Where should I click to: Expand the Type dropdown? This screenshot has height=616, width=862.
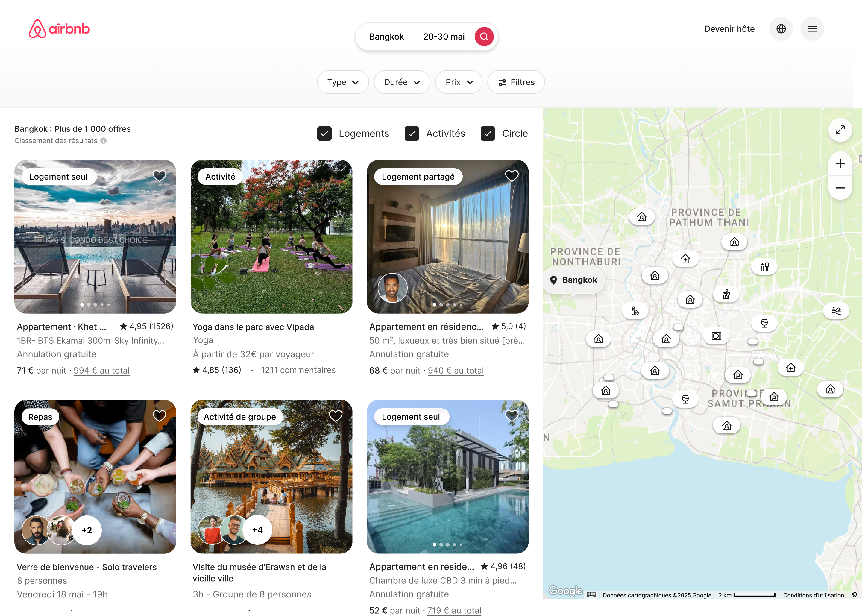click(343, 82)
